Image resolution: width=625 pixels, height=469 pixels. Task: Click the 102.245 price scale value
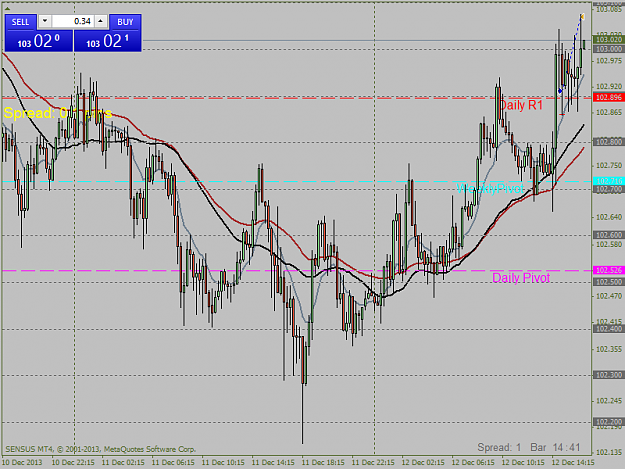609,401
